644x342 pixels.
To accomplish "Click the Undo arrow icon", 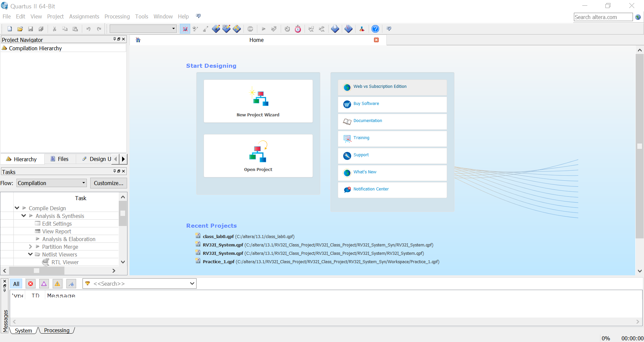I will pyautogui.click(x=89, y=29).
